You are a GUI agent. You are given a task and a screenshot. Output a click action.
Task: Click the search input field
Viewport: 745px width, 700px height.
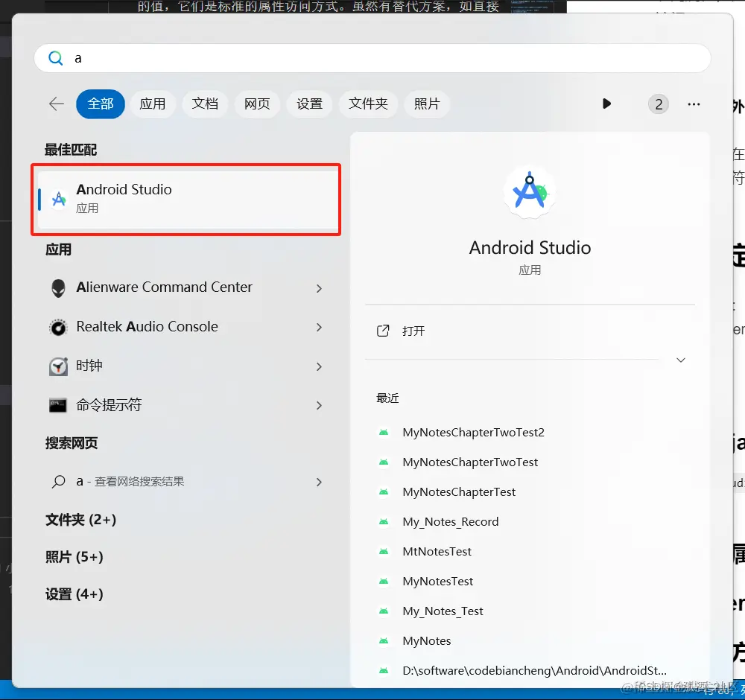click(372, 58)
